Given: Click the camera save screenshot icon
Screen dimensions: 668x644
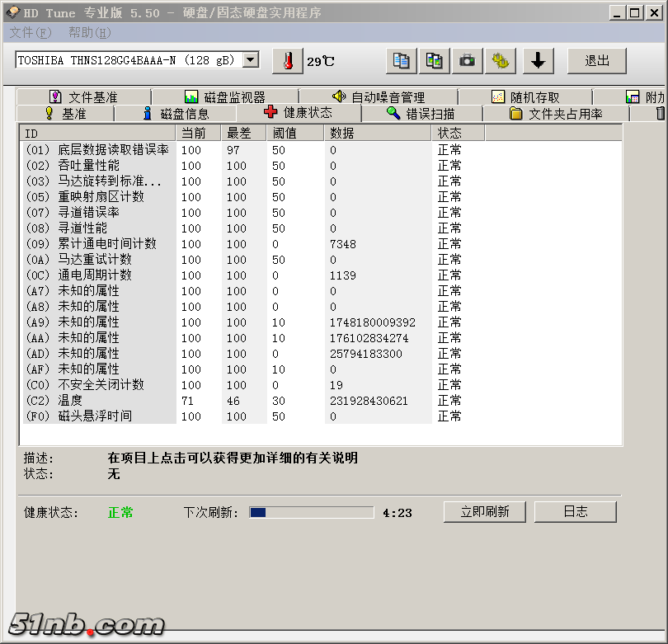Looking at the screenshot, I should pos(467,61).
